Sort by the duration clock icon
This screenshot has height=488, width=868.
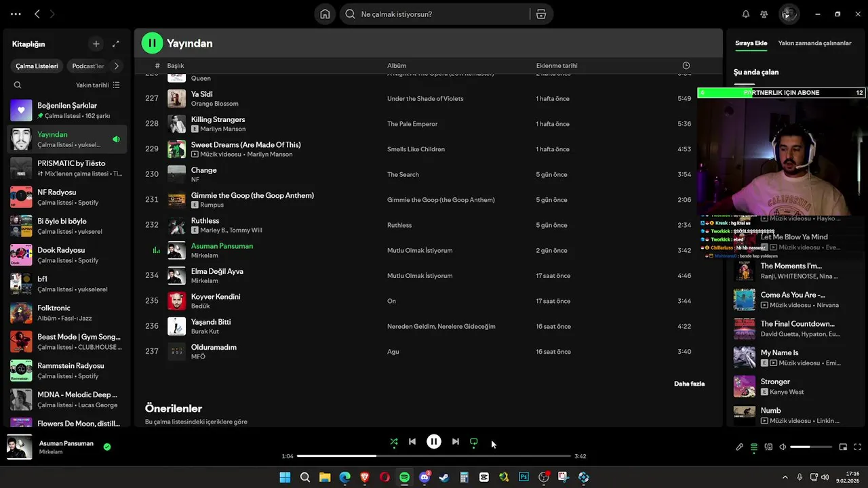click(x=686, y=66)
